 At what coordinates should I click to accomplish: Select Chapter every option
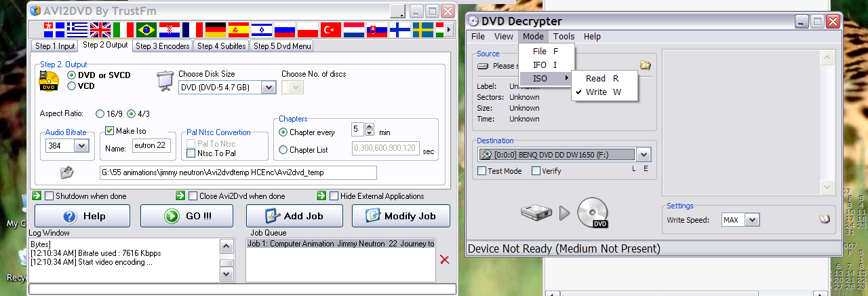(283, 132)
